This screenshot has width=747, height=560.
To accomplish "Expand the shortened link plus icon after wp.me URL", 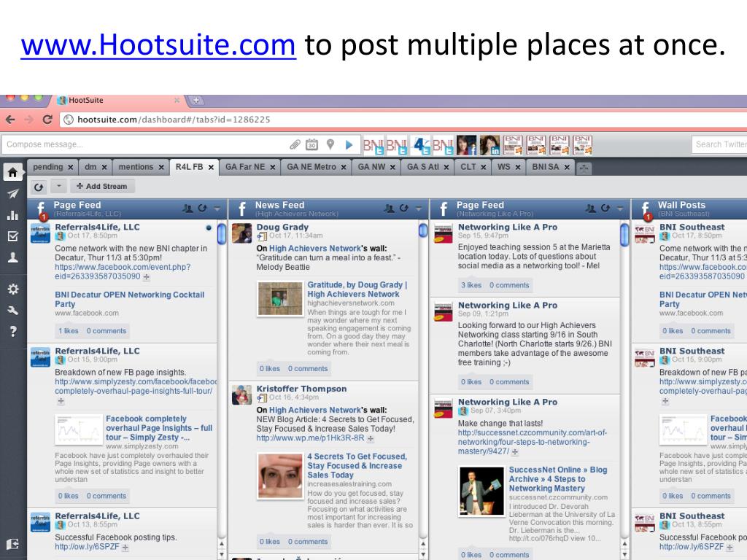I will coord(370,438).
